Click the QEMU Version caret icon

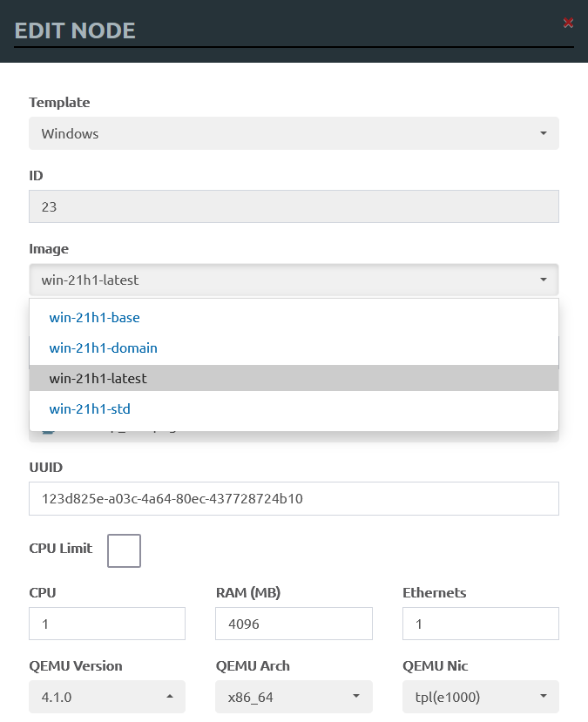tap(170, 697)
